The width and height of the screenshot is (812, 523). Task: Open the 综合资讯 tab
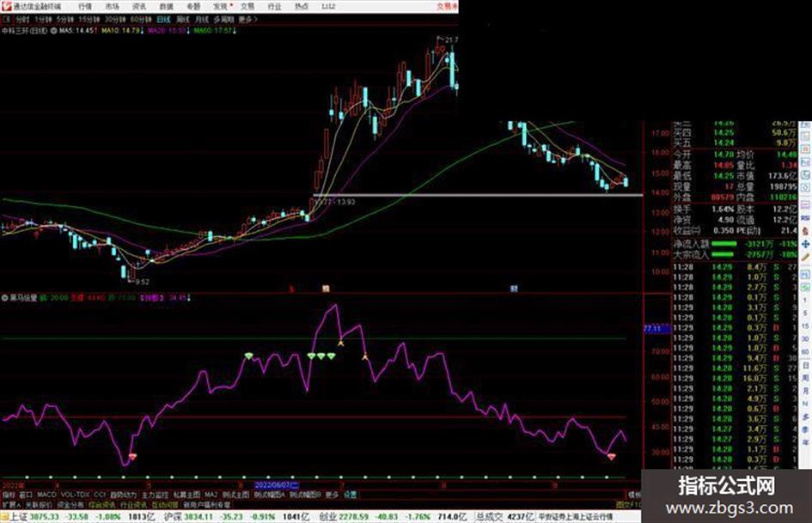click(x=102, y=504)
